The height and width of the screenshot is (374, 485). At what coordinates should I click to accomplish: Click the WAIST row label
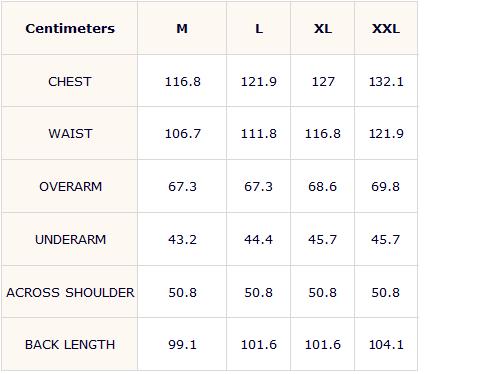click(70, 133)
